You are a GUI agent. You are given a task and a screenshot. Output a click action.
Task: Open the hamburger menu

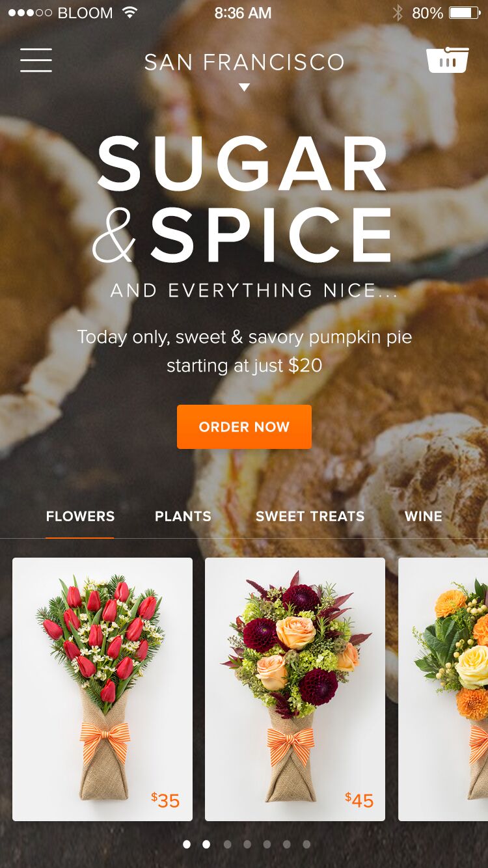[36, 61]
